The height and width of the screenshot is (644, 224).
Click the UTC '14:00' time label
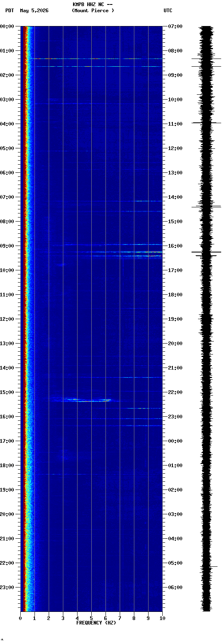pyautogui.click(x=175, y=197)
